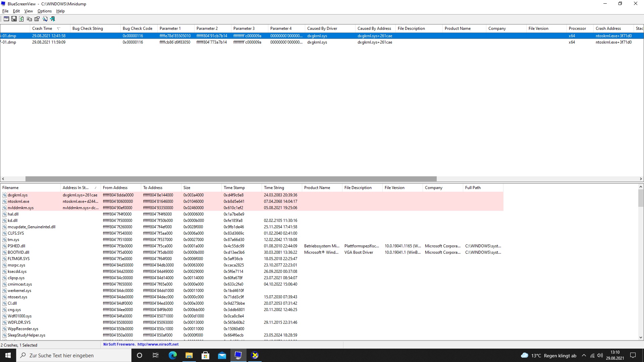Click the Save Selected Items floppy icon

[x=14, y=19]
